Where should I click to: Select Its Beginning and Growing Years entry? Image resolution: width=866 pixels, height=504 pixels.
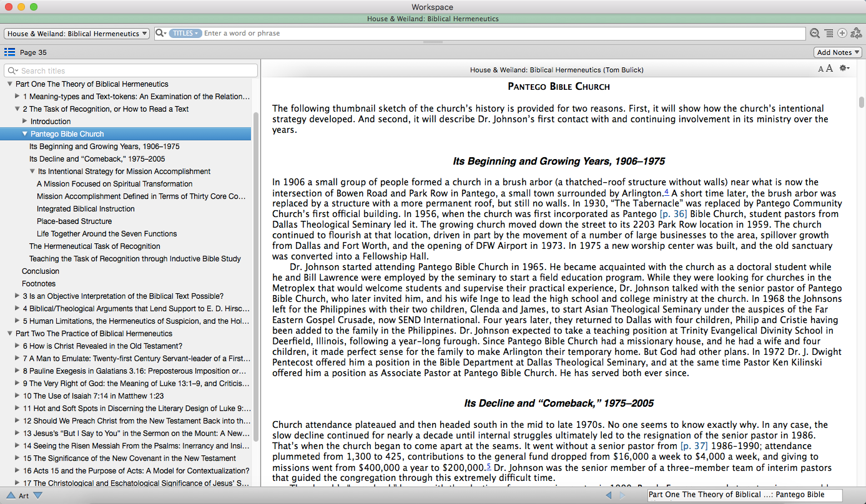[104, 147]
